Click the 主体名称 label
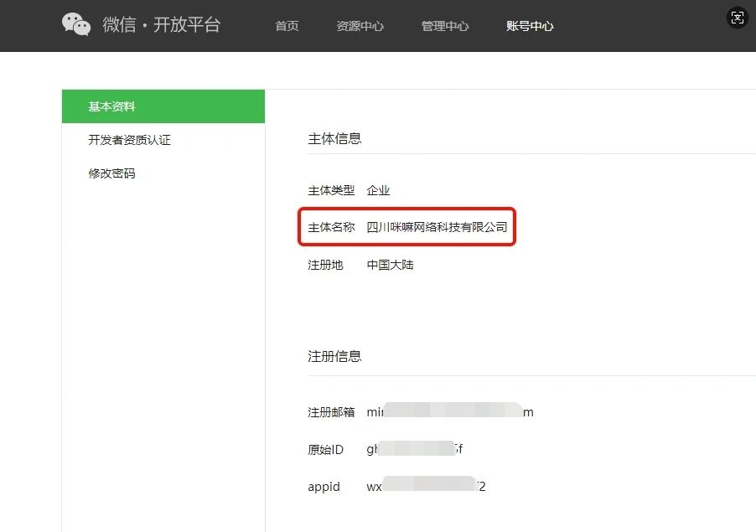Screen dimensions: 756x532 [x=331, y=227]
